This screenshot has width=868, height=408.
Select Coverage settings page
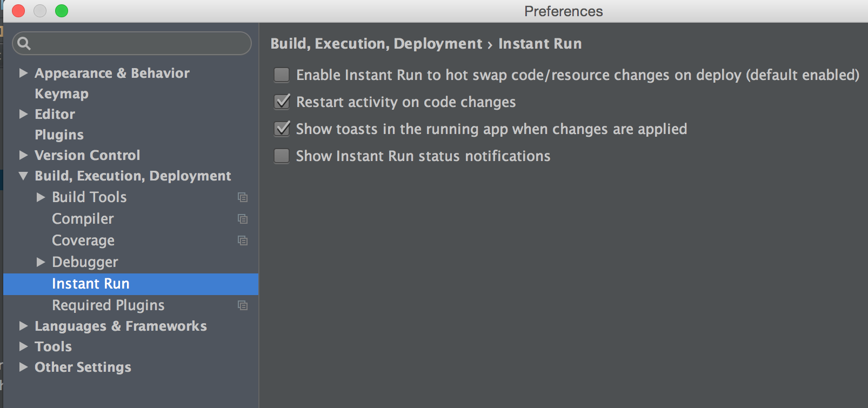click(83, 240)
